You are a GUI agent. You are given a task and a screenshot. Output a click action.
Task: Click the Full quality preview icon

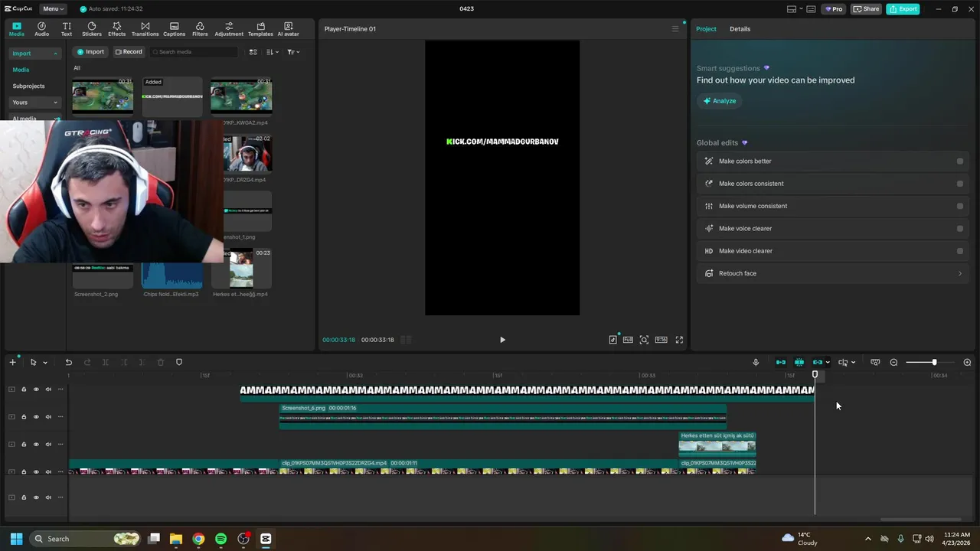coord(628,340)
